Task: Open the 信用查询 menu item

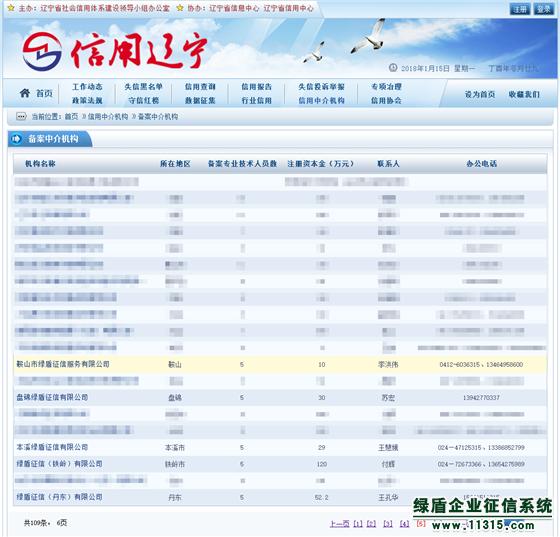Action: [x=200, y=86]
